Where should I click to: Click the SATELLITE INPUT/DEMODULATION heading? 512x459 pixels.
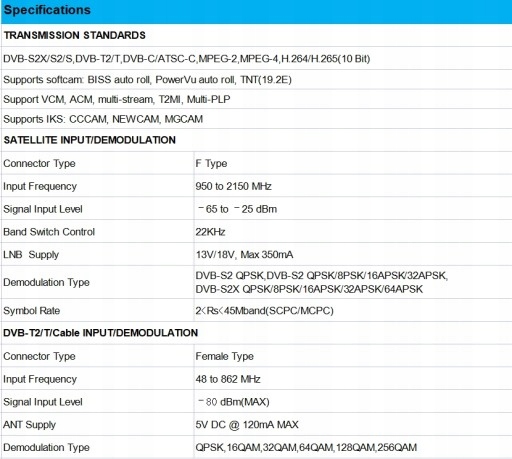[x=90, y=140]
